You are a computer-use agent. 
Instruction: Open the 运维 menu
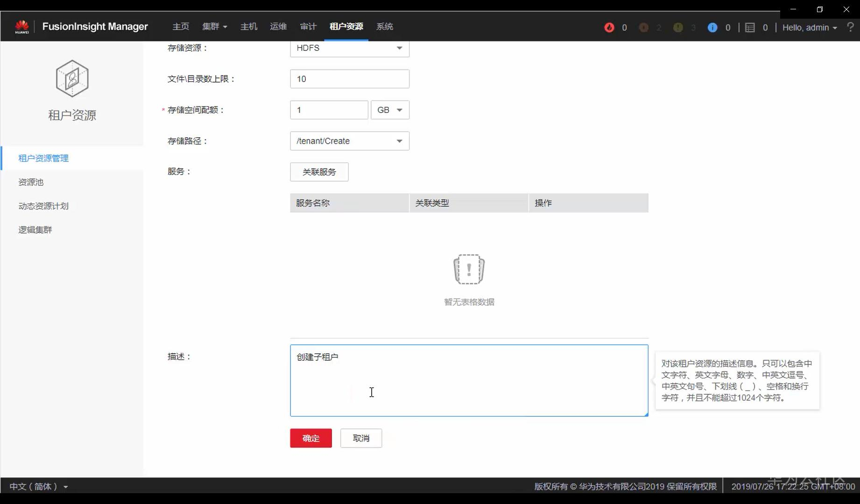(x=278, y=27)
